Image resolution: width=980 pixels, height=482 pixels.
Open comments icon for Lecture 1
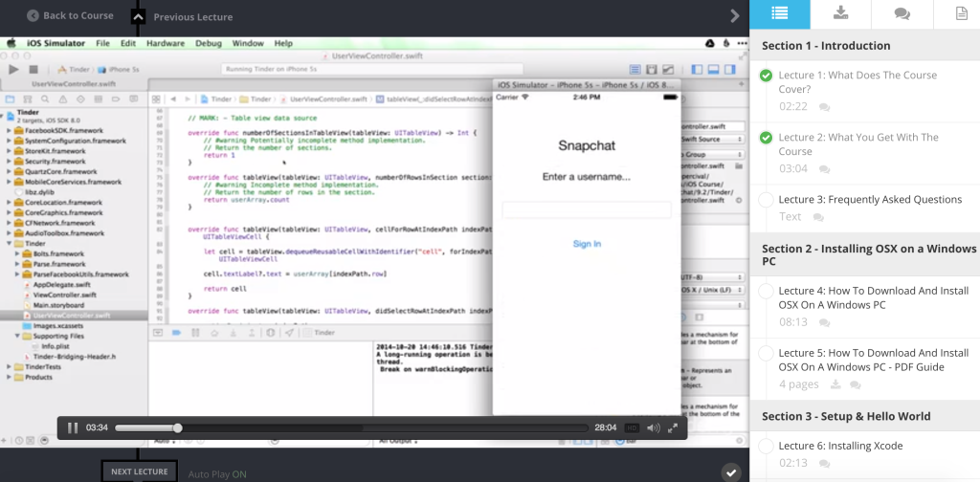824,107
